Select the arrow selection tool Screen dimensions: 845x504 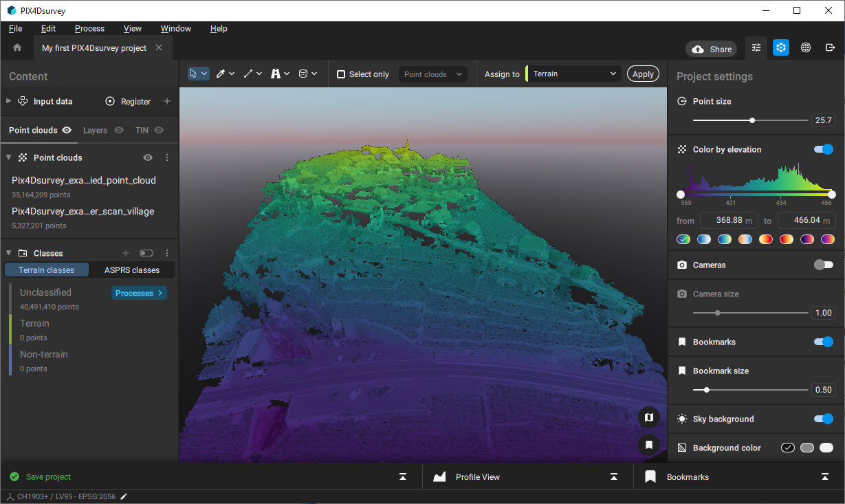[x=195, y=74]
